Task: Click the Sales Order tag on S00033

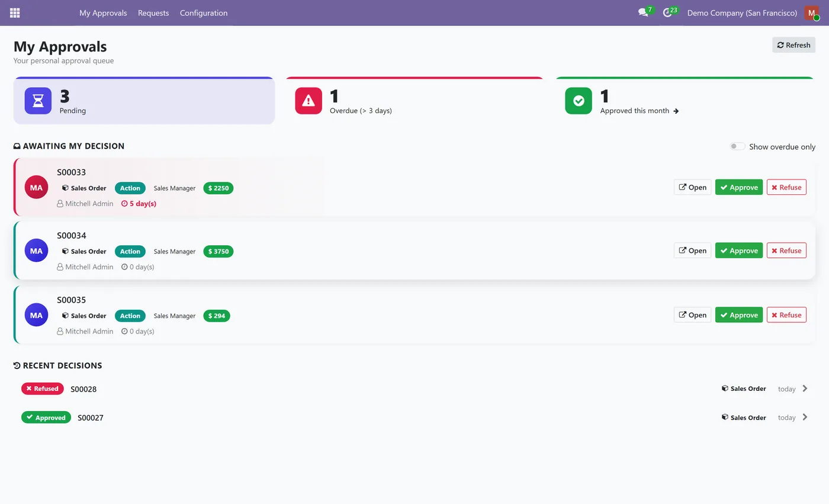Action: point(84,188)
